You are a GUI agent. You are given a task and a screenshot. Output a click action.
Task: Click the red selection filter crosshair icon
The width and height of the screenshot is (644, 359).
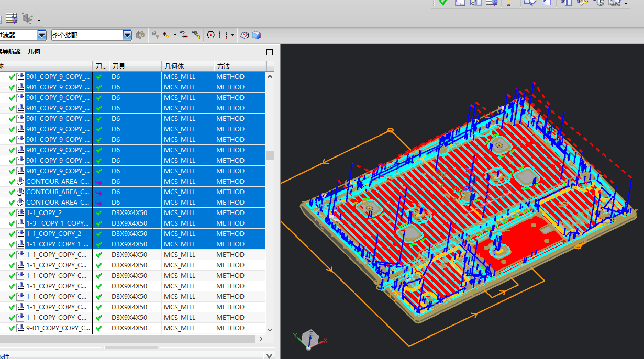tap(166, 35)
